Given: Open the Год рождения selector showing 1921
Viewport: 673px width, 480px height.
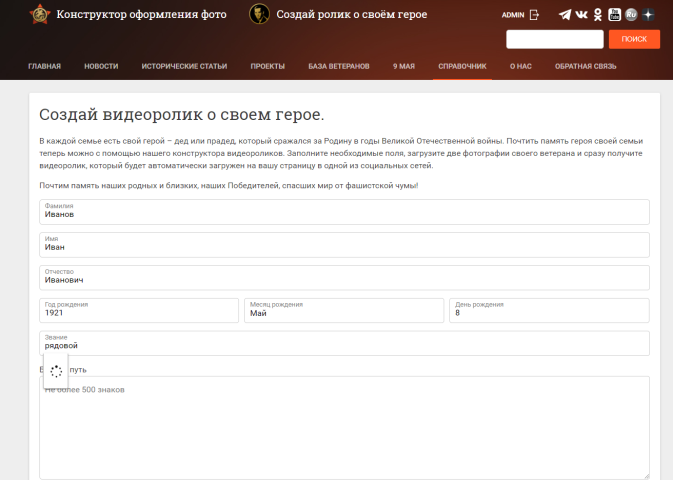Looking at the screenshot, I should pos(139,310).
